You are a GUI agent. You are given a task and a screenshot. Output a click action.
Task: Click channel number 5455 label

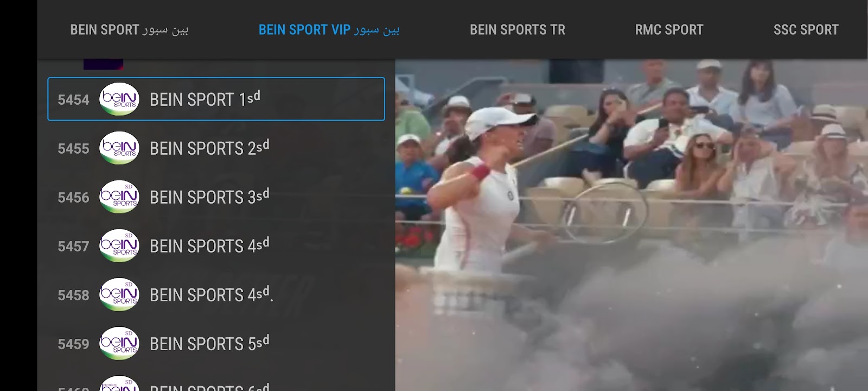pos(73,149)
